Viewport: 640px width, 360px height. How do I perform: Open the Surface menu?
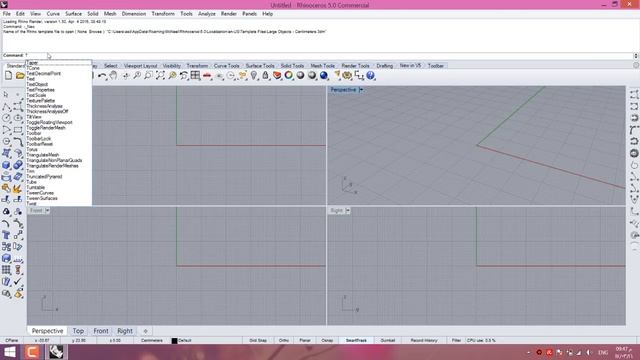[73, 14]
